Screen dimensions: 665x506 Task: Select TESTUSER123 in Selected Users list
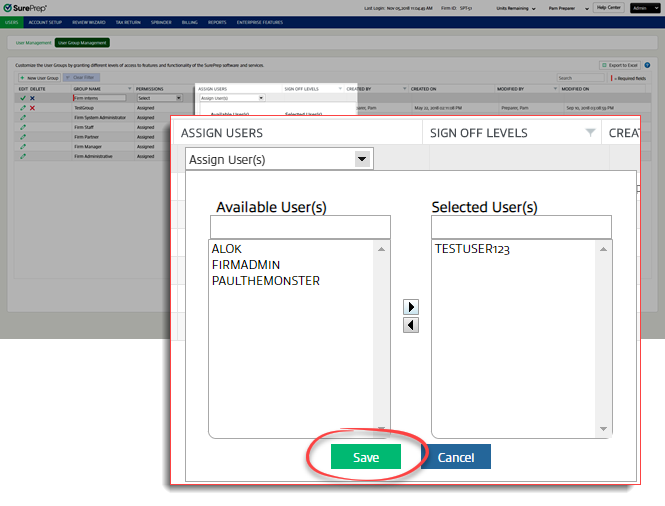[472, 249]
